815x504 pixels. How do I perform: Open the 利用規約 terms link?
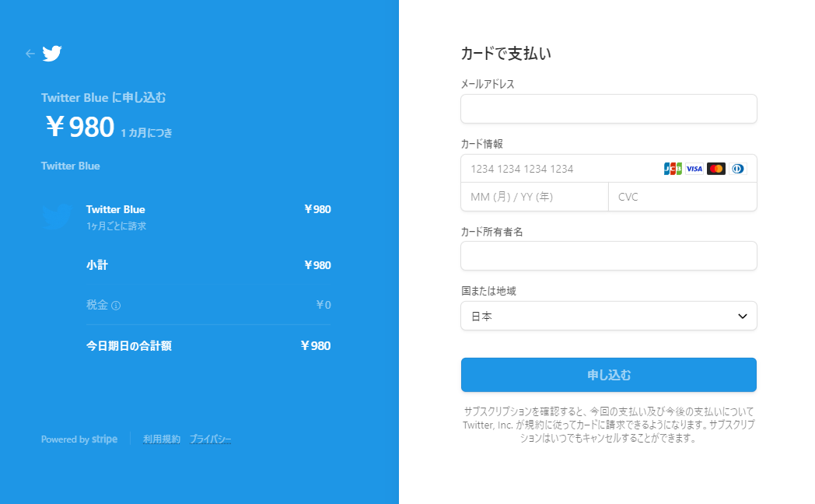[162, 439]
